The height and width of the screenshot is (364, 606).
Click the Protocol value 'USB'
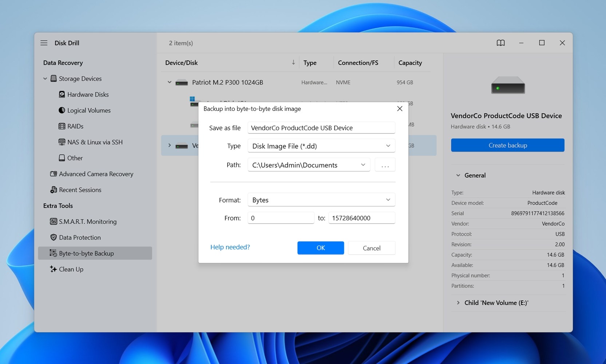[560, 234]
